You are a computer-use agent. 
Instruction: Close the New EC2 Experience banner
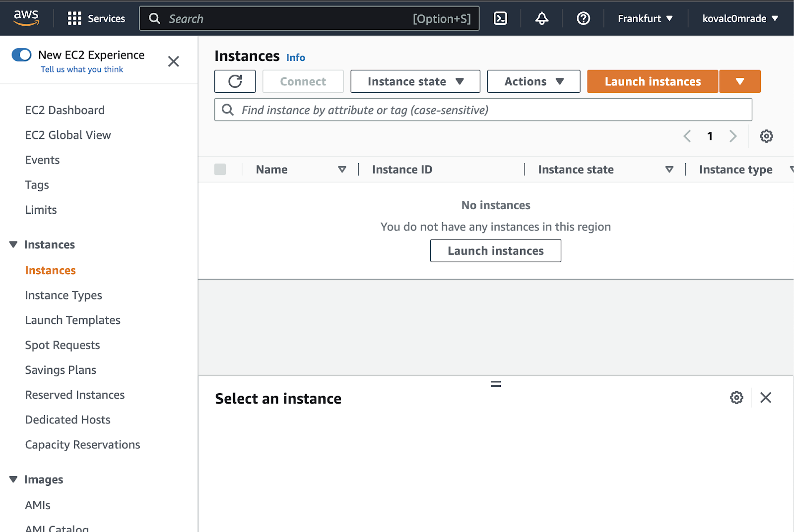coord(173,61)
